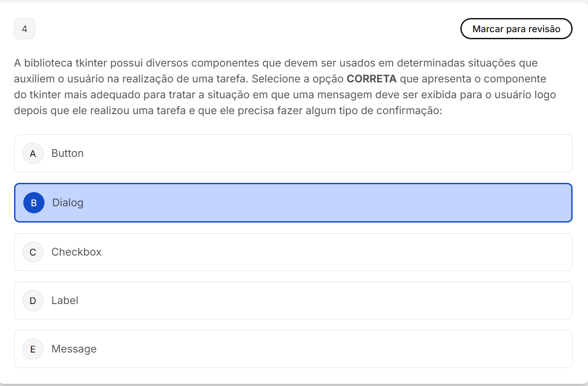Click the blue letter B circle

pyautogui.click(x=34, y=203)
